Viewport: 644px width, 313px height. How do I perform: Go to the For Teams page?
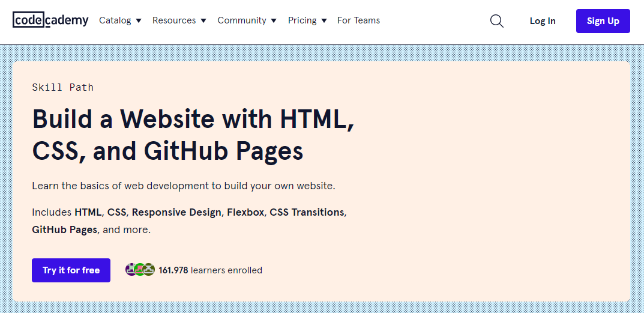(x=358, y=20)
